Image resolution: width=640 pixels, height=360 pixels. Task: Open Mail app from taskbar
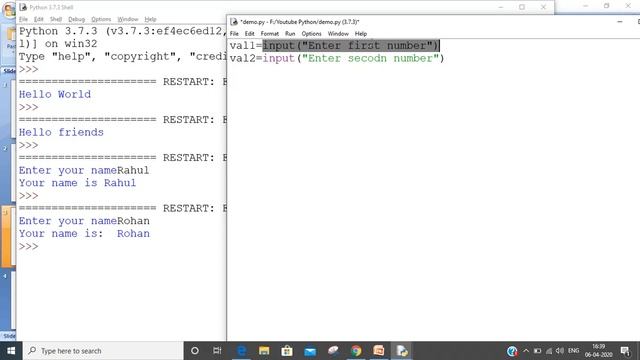click(x=310, y=351)
